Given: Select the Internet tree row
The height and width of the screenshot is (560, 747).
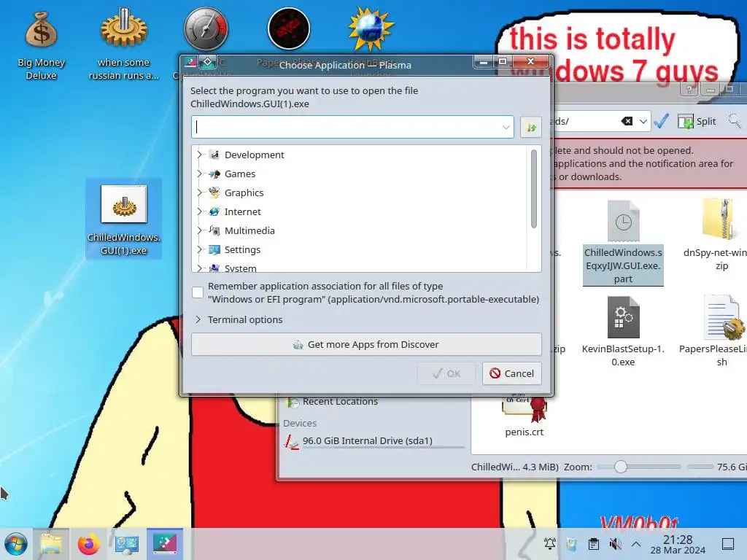Looking at the screenshot, I should coord(360,211).
